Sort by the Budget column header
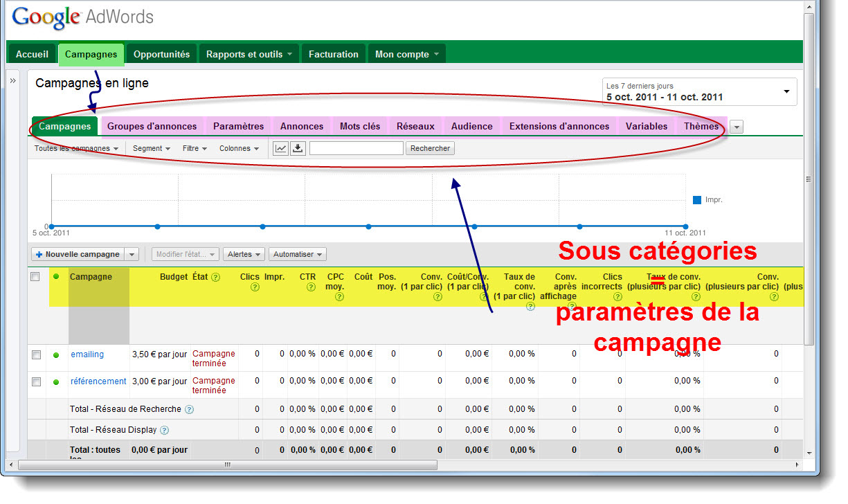The width and height of the screenshot is (848, 504). pos(173,277)
